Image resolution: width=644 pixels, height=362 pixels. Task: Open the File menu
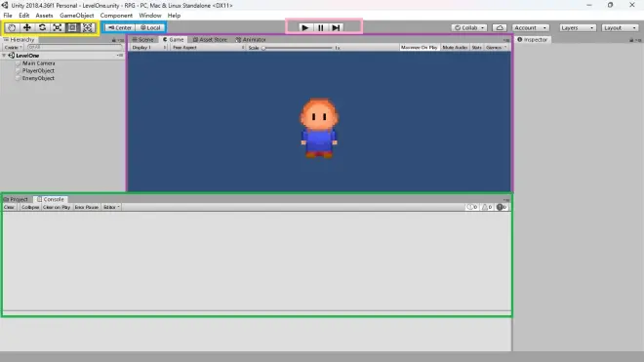click(8, 16)
